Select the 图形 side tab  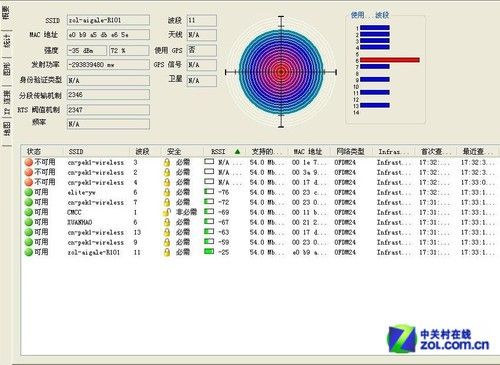point(6,69)
